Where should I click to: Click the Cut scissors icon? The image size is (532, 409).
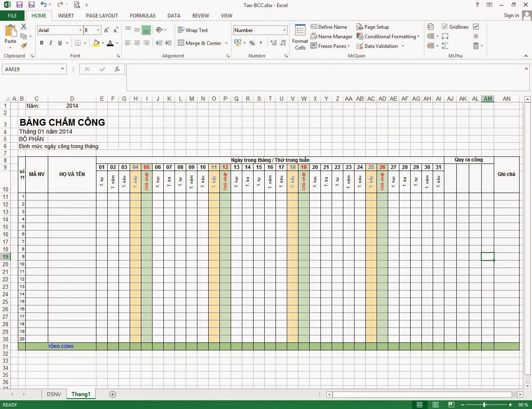(x=24, y=27)
